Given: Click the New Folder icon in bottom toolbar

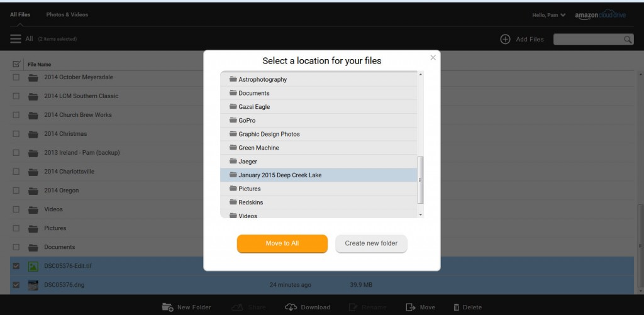Looking at the screenshot, I should 167,307.
